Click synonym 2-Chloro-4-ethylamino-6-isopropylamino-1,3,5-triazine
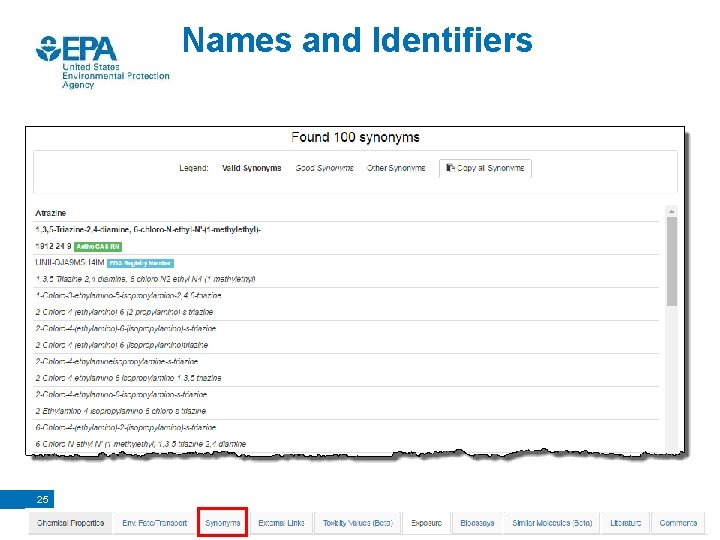The height and width of the screenshot is (540, 720). (x=129, y=378)
